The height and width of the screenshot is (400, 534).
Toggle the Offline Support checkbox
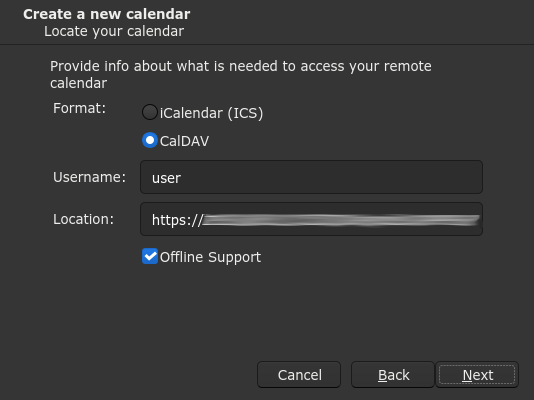[150, 256]
